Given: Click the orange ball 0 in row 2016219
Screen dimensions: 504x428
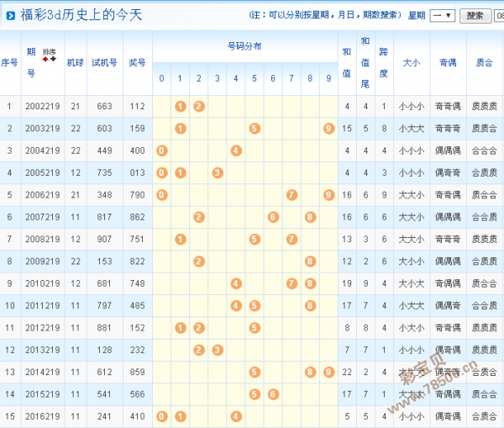Looking at the screenshot, I should [161, 416].
